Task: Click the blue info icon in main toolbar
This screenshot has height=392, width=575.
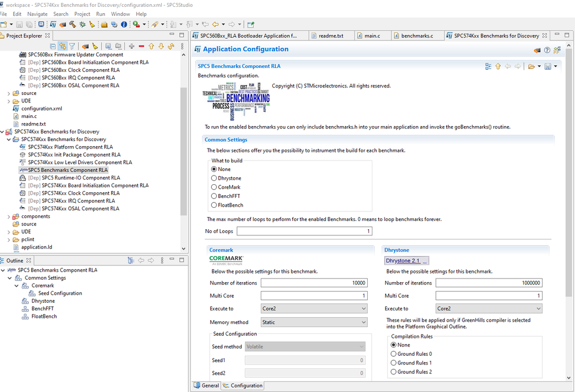Action: coord(124,25)
